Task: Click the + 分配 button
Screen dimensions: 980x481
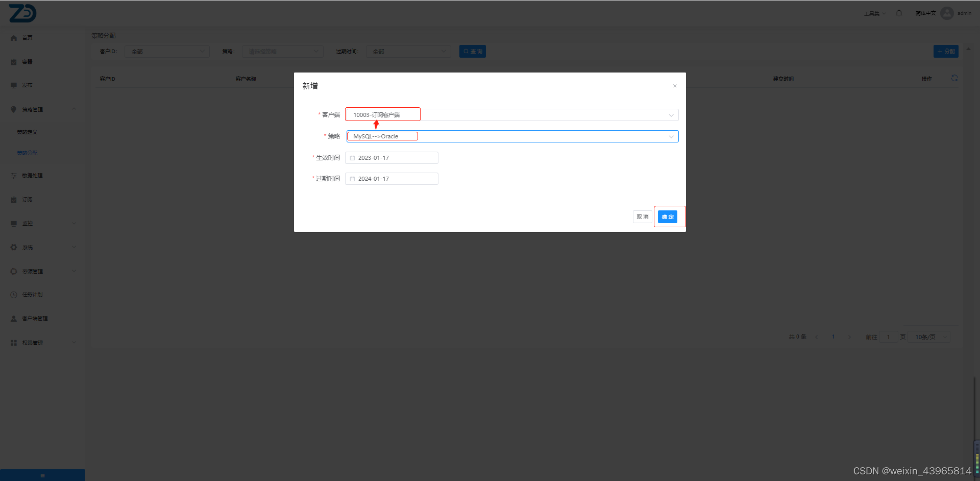Action: coord(946,52)
